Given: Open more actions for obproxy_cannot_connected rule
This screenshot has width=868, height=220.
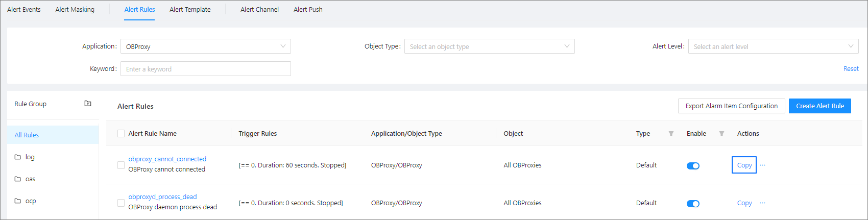Looking at the screenshot, I should coord(763,165).
